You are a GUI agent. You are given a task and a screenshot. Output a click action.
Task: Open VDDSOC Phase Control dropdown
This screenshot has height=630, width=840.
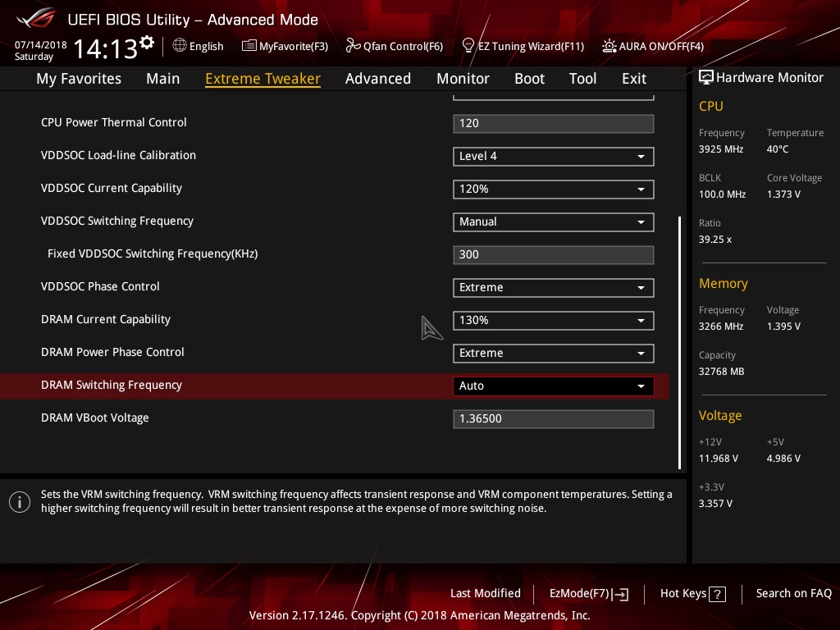coord(554,288)
